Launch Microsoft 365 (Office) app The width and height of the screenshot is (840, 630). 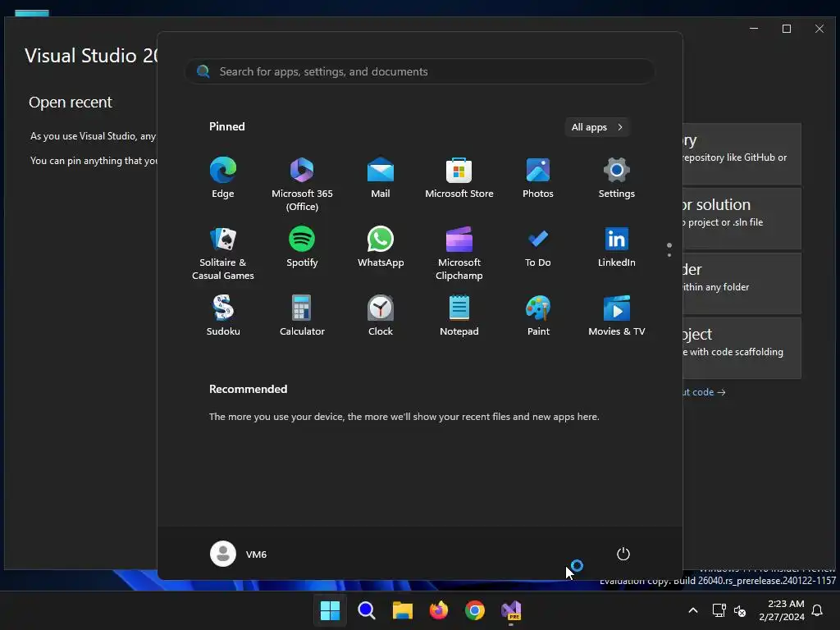click(x=302, y=184)
